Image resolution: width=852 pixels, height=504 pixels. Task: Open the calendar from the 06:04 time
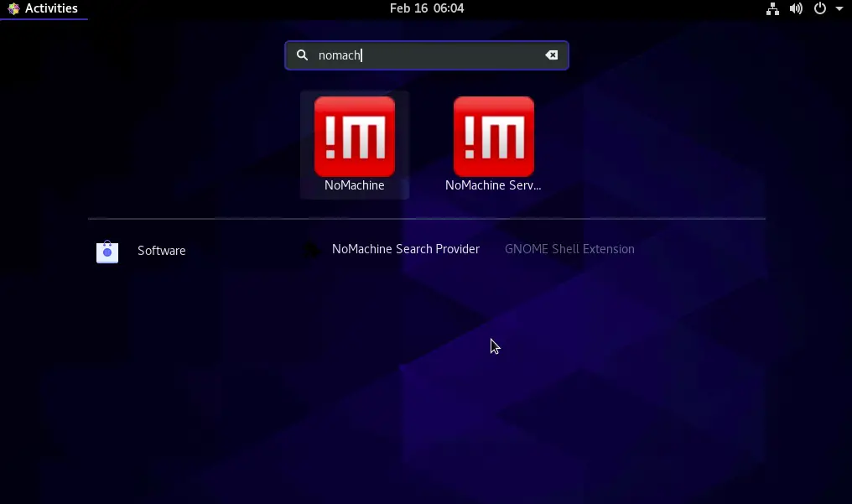(449, 8)
